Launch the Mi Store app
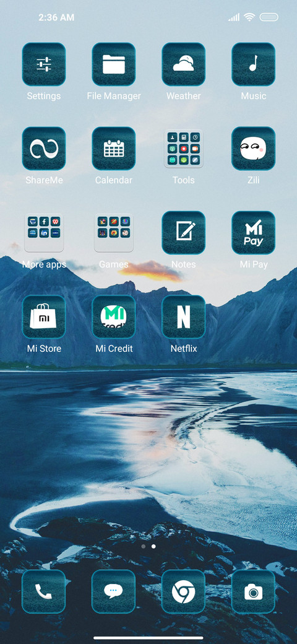 click(x=44, y=317)
